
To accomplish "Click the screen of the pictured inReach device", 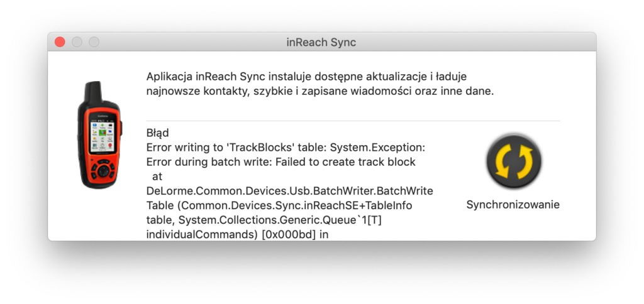I will [103, 136].
